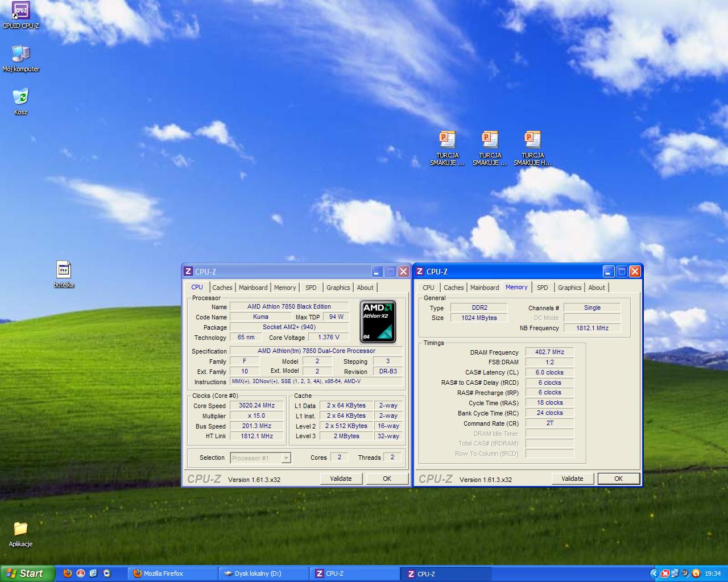Screen dimensions: 728x582
Task: Switch to the Caches tab in the right CPU-Z window
Action: click(x=454, y=288)
